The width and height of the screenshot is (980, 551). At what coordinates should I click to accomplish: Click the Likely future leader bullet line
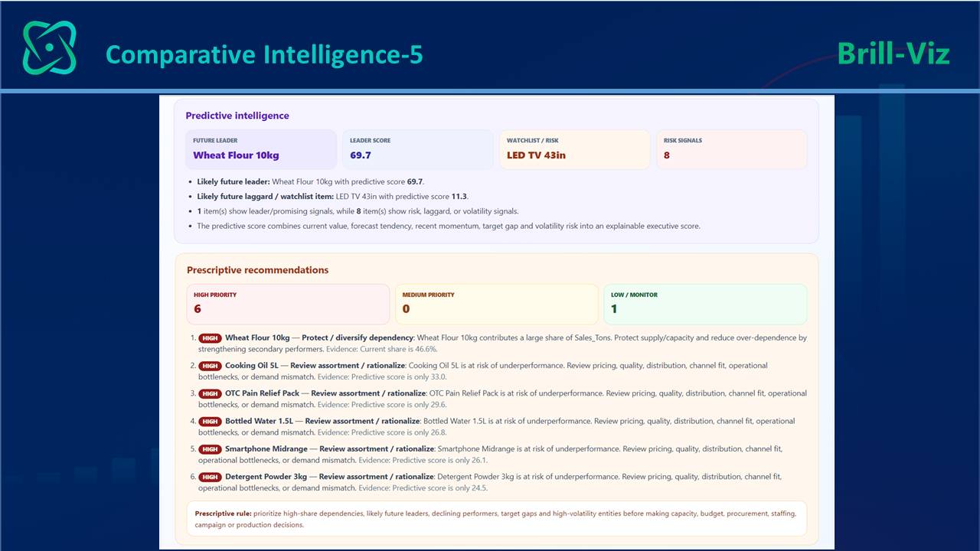pos(310,182)
